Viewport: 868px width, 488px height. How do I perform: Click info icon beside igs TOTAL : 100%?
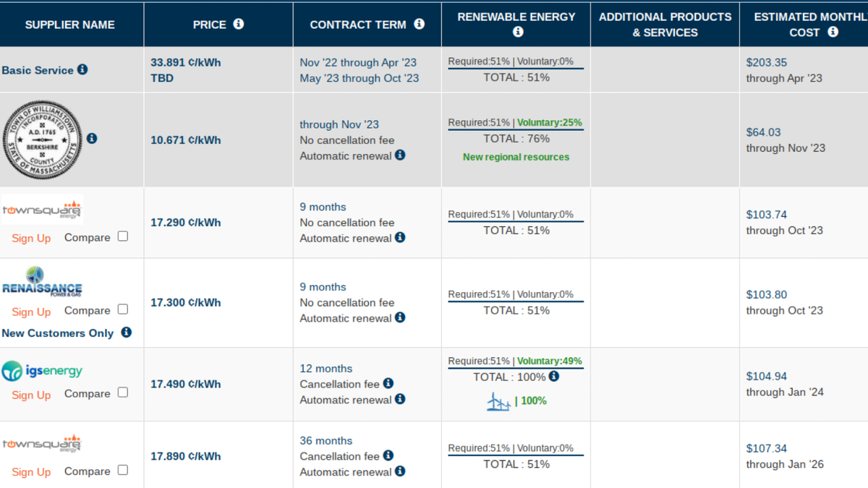point(554,376)
